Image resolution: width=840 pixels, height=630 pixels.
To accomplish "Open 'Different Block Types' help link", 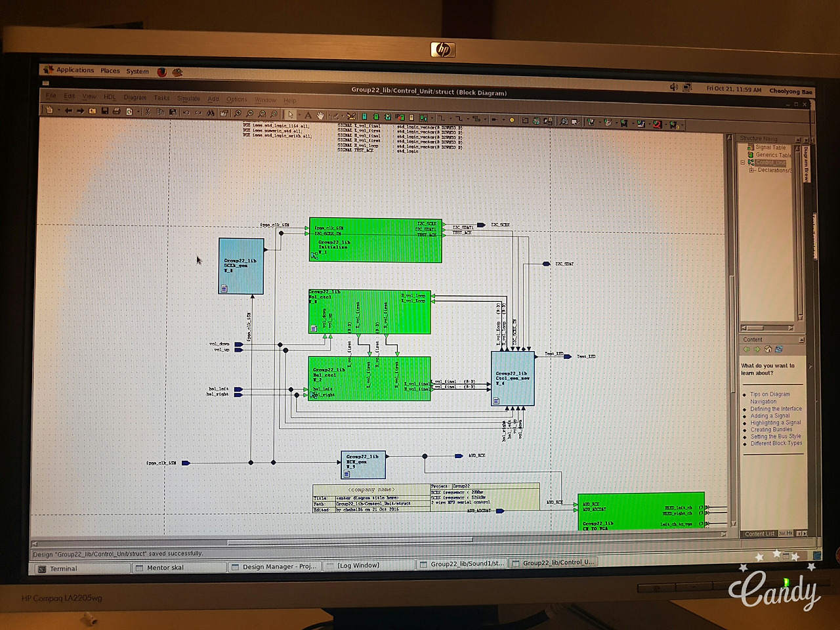I will 776,444.
